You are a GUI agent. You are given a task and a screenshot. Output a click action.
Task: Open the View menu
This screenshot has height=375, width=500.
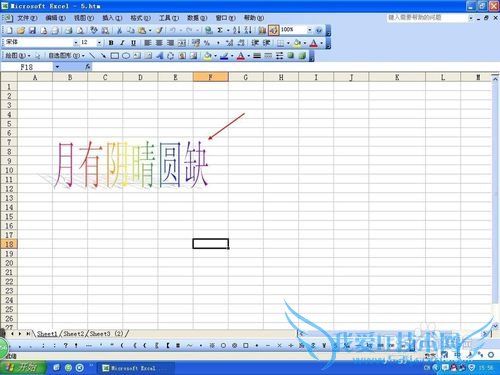click(x=84, y=18)
